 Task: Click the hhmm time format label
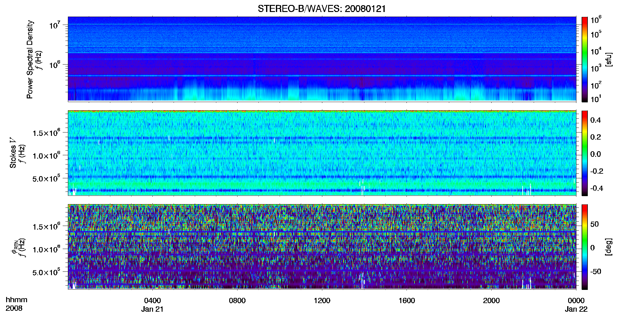point(17,300)
